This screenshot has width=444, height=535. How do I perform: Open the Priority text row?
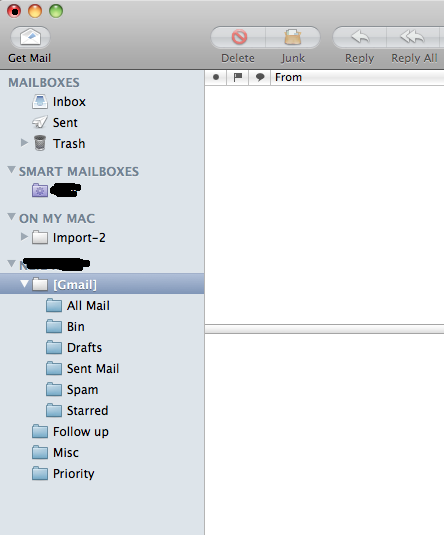(74, 474)
